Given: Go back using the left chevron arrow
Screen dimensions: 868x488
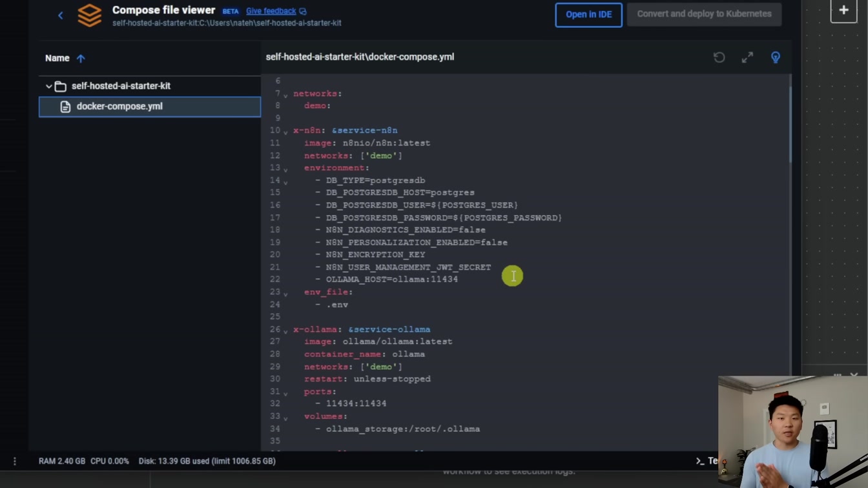Looking at the screenshot, I should click(x=61, y=15).
